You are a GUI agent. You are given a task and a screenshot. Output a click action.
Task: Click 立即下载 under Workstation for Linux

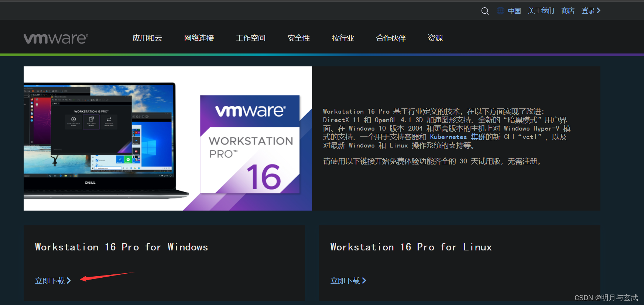click(x=348, y=281)
